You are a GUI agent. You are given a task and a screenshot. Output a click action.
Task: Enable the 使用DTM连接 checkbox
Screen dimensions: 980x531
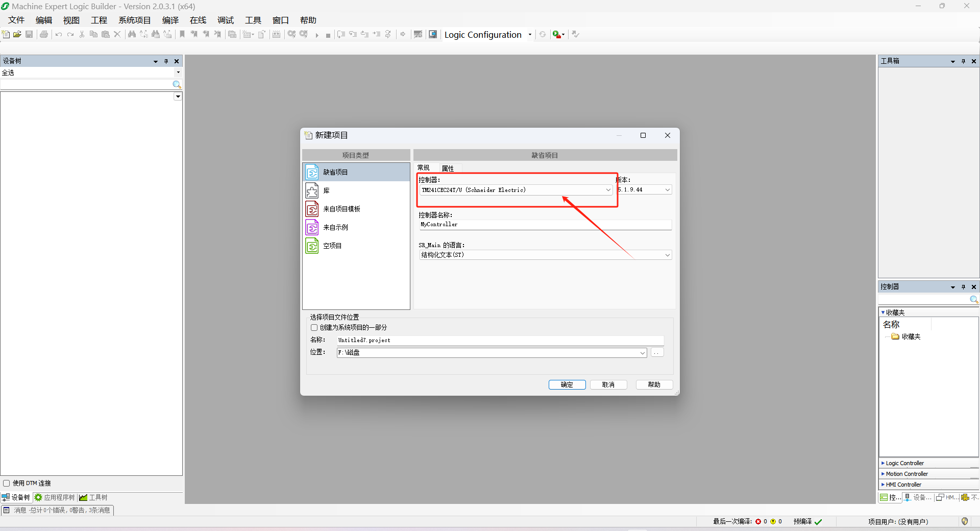tap(7, 483)
